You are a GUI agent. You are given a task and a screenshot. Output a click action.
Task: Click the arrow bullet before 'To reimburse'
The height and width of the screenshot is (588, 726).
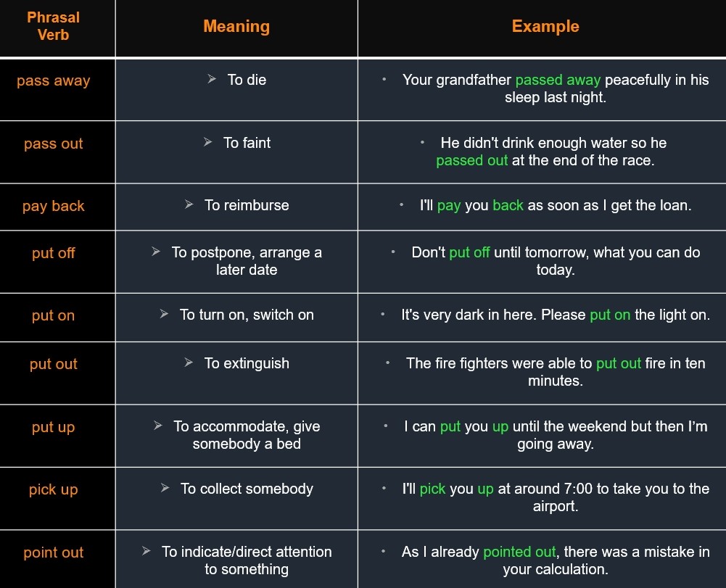[x=189, y=204]
